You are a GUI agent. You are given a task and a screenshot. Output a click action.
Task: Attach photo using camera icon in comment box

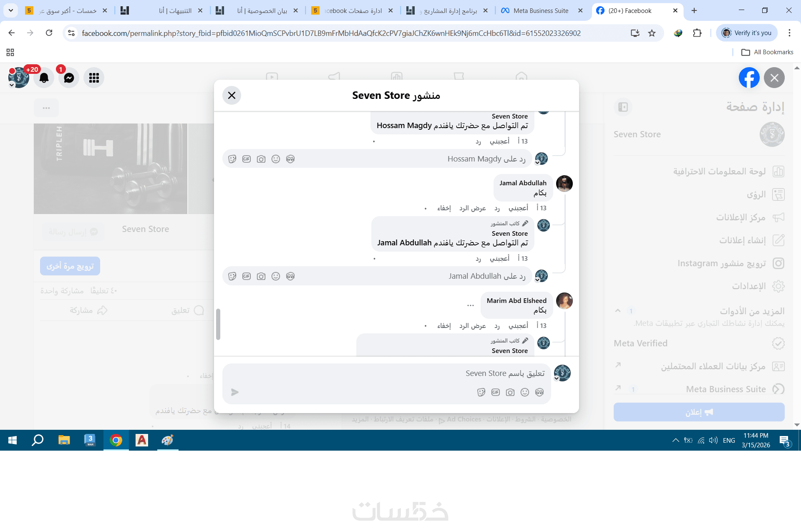tap(510, 392)
